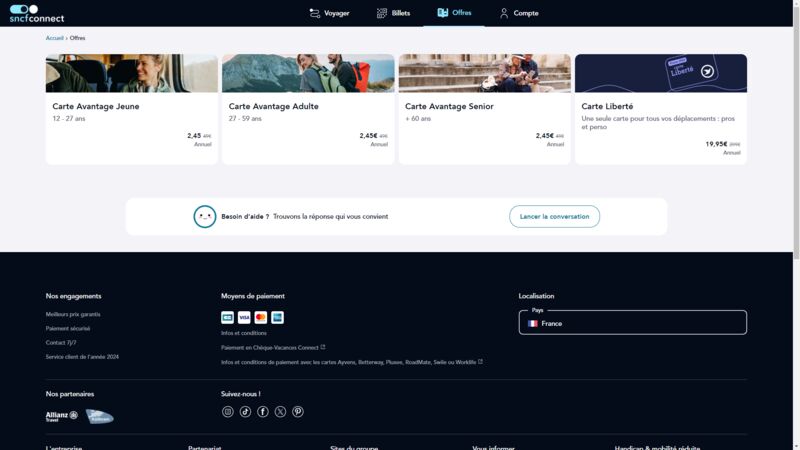Click the Offres cards icon
The width and height of the screenshot is (800, 450).
[442, 13]
